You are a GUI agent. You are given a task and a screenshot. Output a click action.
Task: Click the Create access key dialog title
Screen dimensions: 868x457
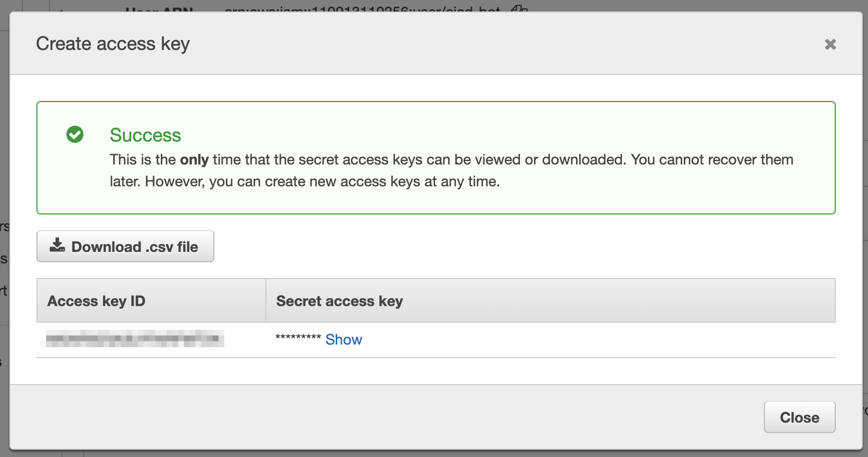tap(113, 44)
